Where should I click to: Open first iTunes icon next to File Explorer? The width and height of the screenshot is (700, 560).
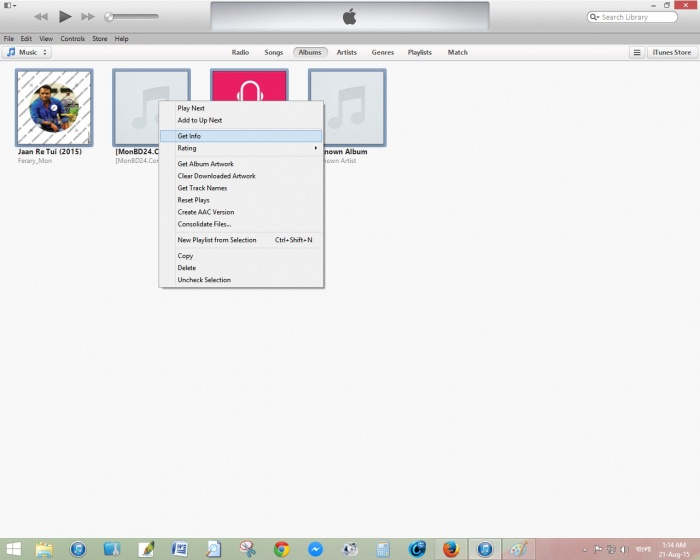(78, 549)
